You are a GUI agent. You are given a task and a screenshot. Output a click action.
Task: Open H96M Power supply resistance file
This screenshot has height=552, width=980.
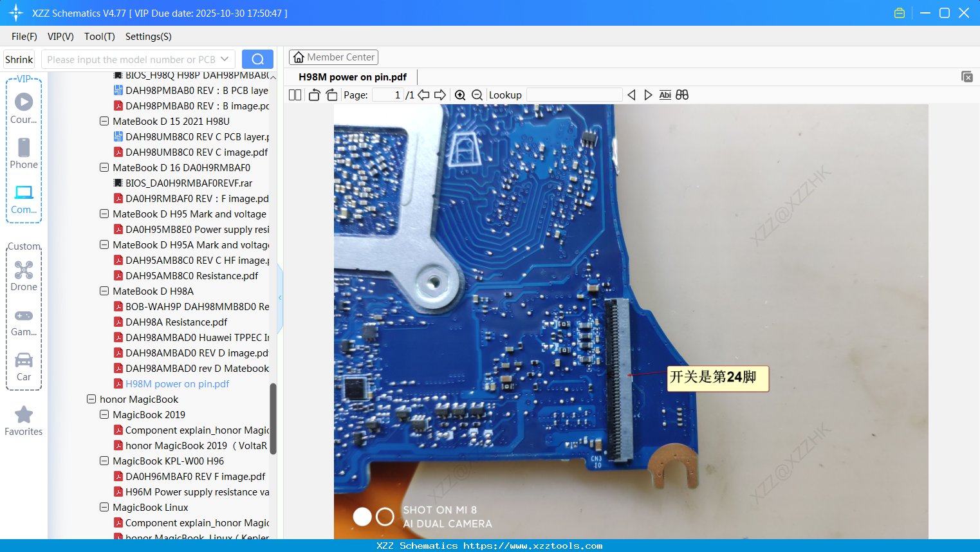coord(191,492)
